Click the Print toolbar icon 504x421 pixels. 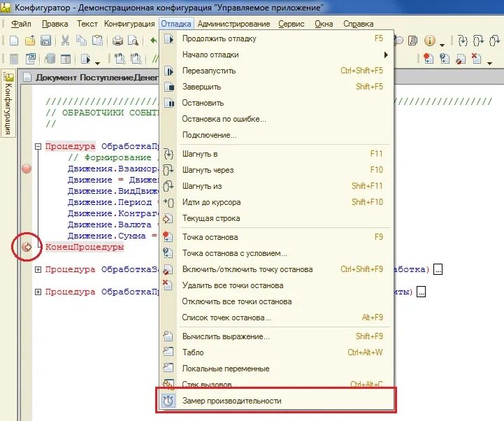(117, 41)
